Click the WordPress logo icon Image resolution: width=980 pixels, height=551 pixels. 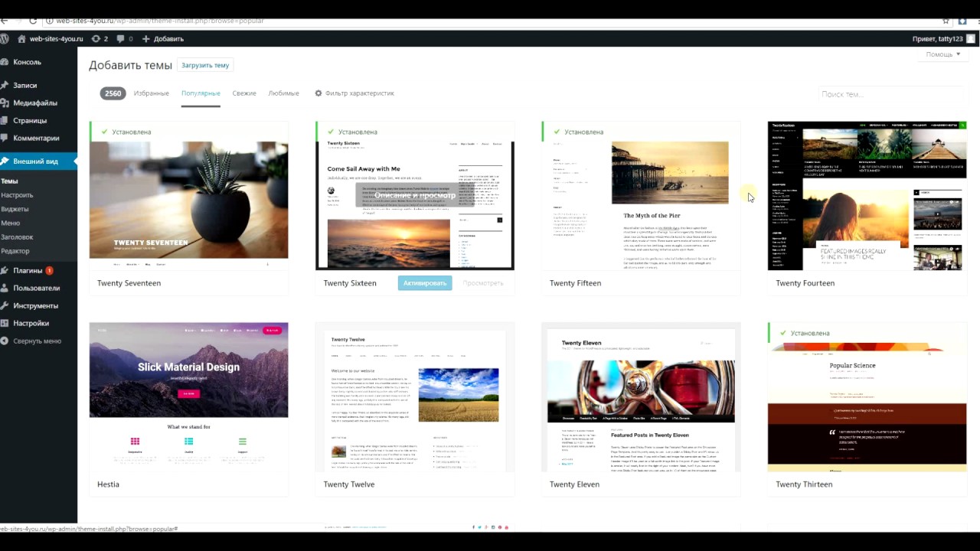[x=5, y=38]
